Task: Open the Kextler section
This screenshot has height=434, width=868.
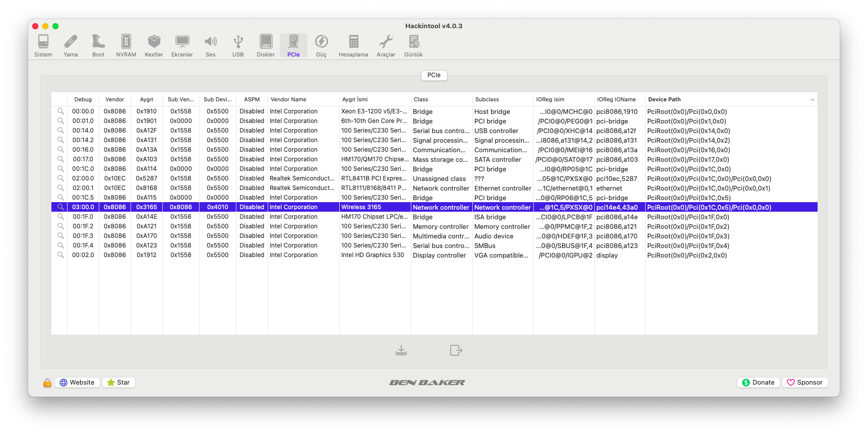Action: point(154,45)
